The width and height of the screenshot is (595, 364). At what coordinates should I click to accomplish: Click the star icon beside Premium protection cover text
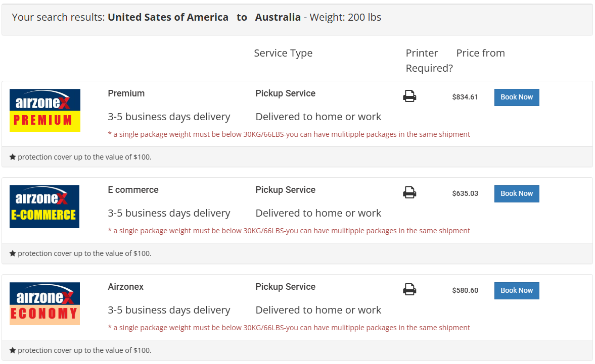(x=12, y=157)
